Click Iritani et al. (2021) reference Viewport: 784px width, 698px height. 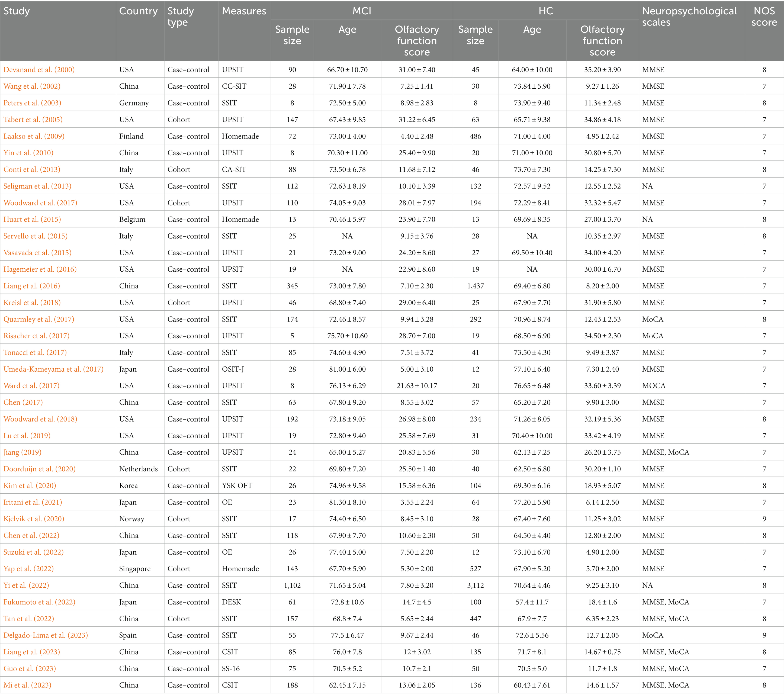coord(33,502)
